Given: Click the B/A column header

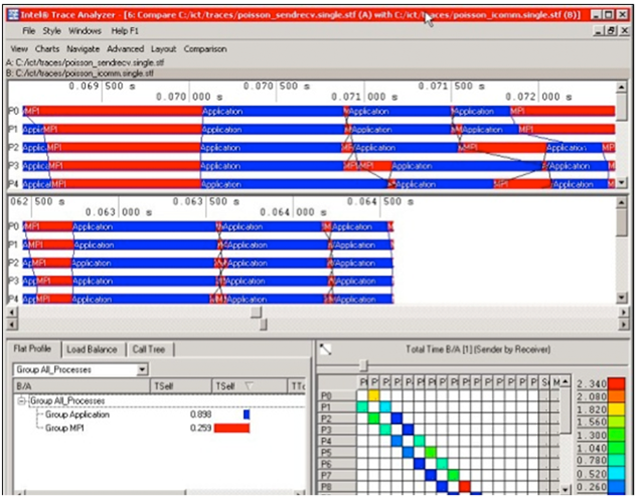Looking at the screenshot, I should (x=82, y=386).
